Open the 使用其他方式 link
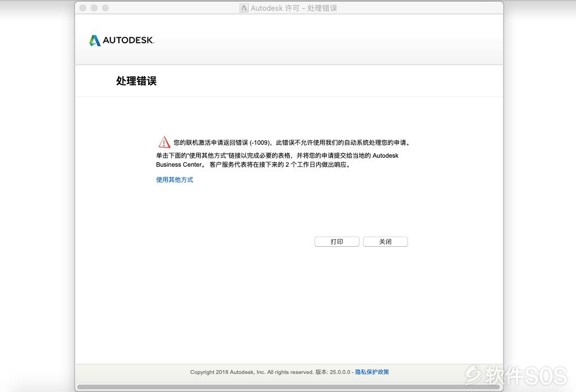Image resolution: width=576 pixels, height=392 pixels. click(x=175, y=180)
